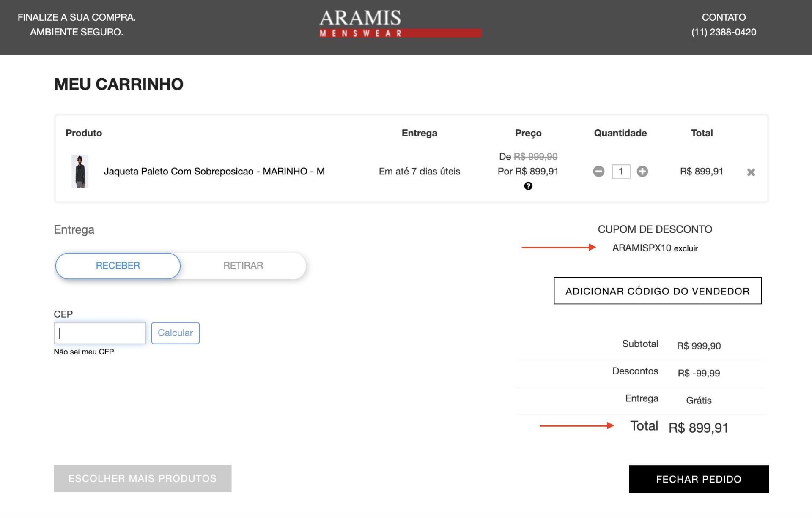This screenshot has height=518, width=812.
Task: Click the contact phone (11) 2388-0420
Action: pos(724,32)
